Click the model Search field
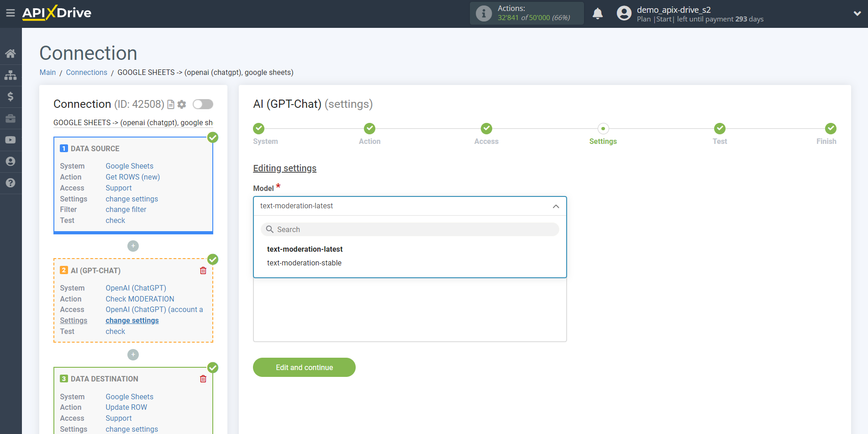Viewport: 868px width, 434px height. pyautogui.click(x=410, y=229)
